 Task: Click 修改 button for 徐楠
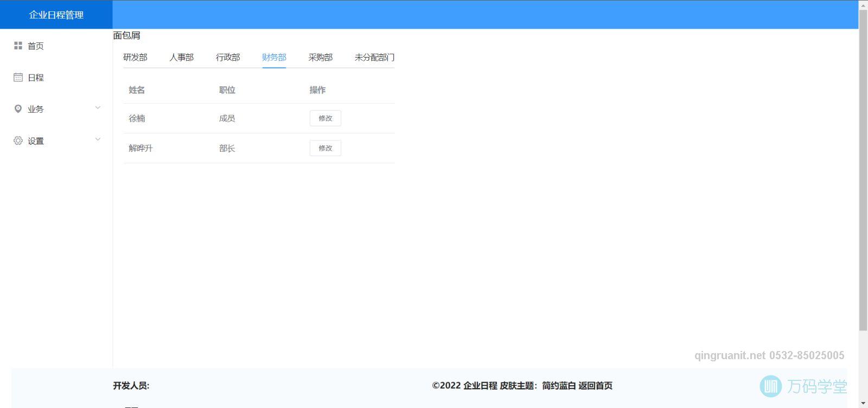point(325,118)
